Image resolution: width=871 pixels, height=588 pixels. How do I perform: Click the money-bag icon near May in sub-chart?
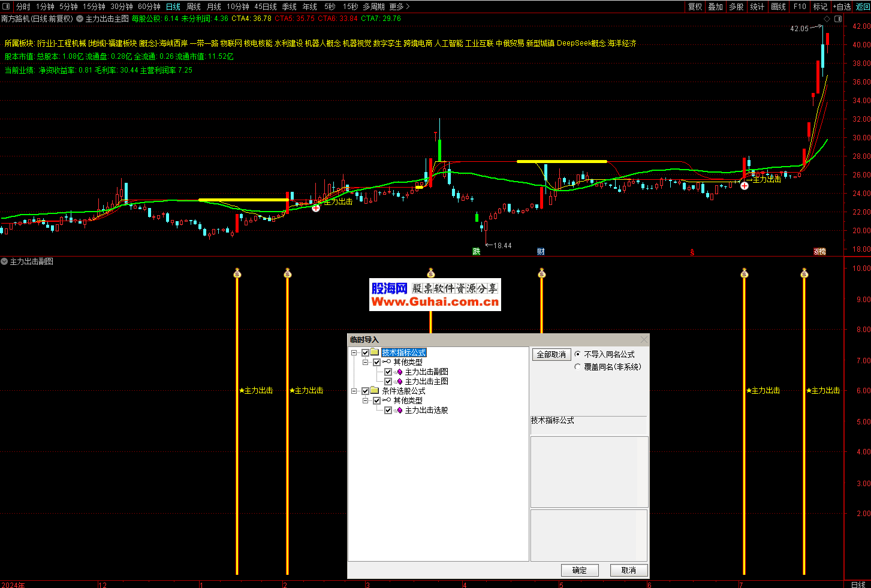coord(542,273)
